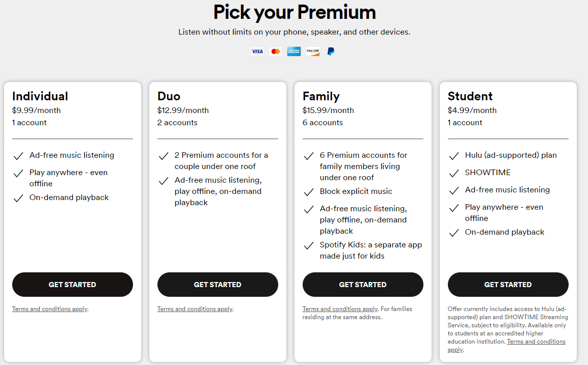View Family plan terms and conditions link

(340, 309)
